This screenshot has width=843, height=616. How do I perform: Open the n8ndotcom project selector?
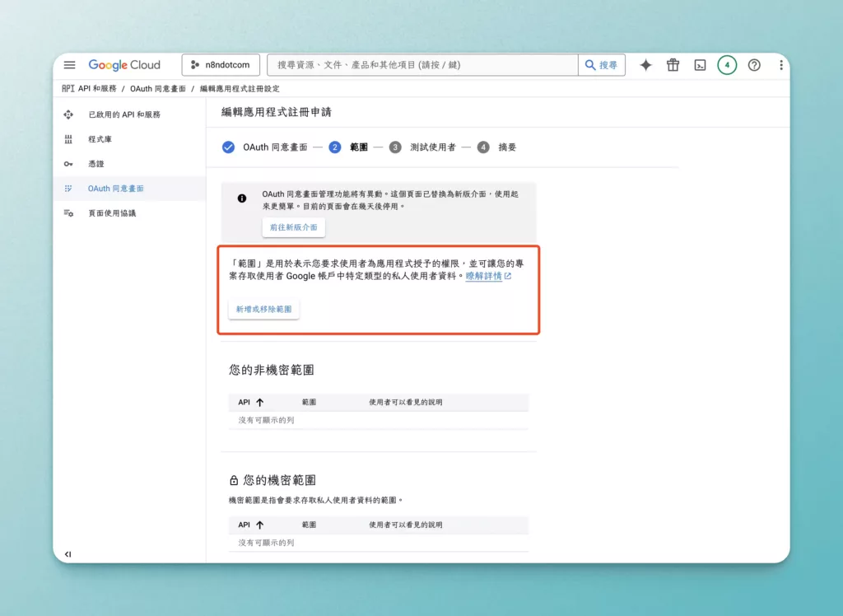pos(221,65)
